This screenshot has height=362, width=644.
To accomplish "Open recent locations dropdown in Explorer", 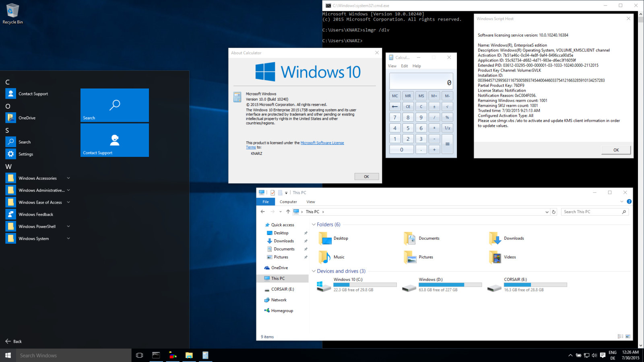I will point(281,212).
